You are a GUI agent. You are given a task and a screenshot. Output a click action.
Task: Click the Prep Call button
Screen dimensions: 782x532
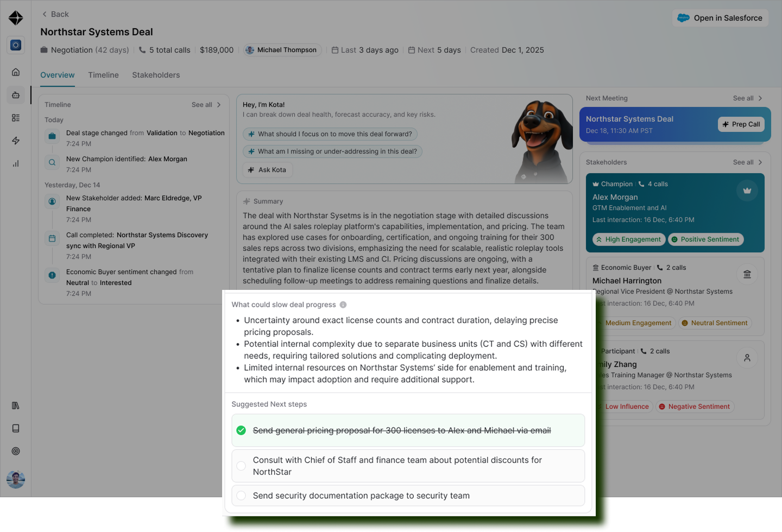[741, 124]
